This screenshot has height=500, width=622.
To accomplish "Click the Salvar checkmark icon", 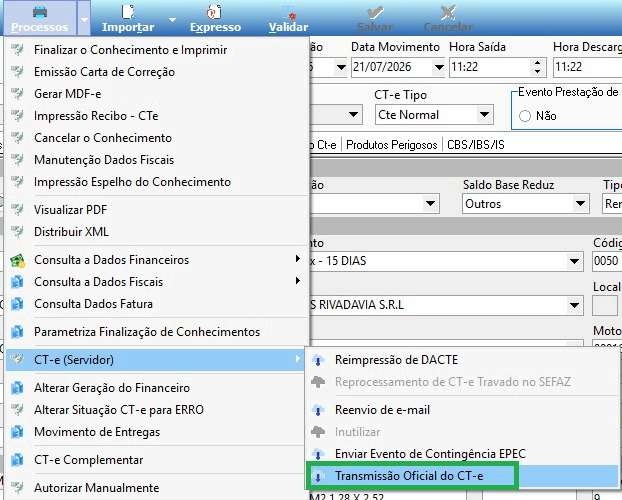I will click(x=375, y=13).
